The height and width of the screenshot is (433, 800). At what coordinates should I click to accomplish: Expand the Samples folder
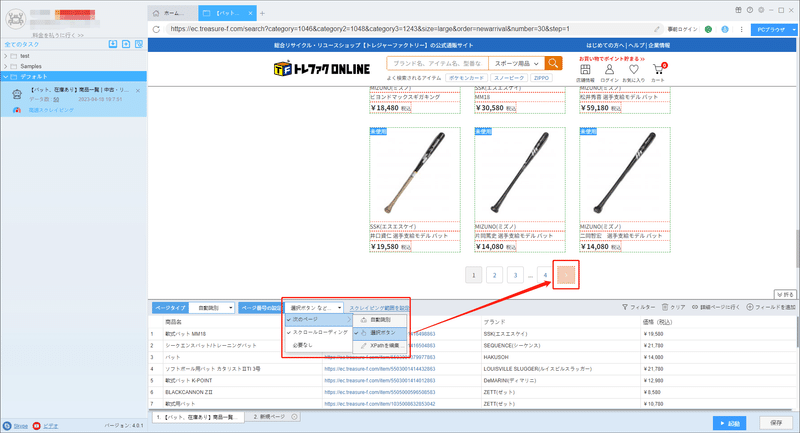pos(6,66)
